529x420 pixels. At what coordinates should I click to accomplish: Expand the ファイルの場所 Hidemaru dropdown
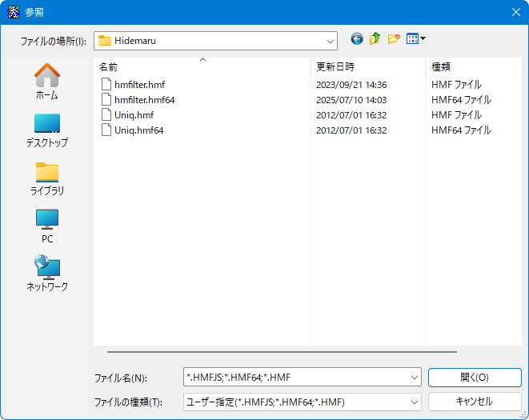pos(330,41)
